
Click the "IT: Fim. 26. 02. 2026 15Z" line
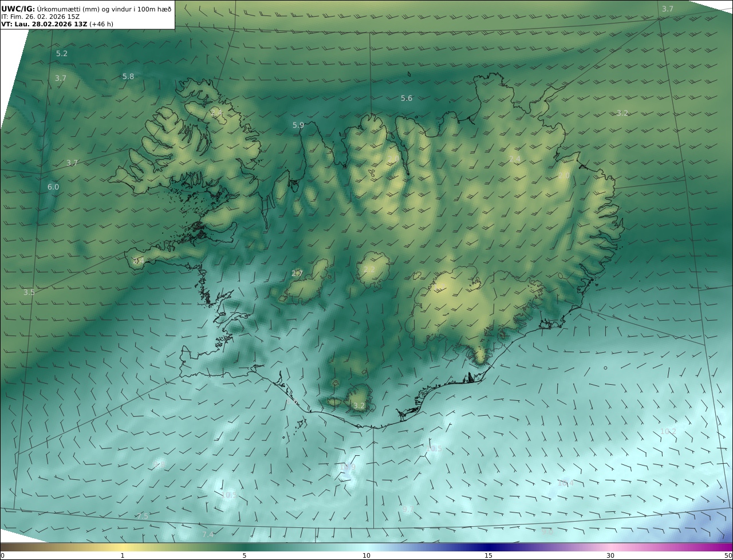[41, 17]
